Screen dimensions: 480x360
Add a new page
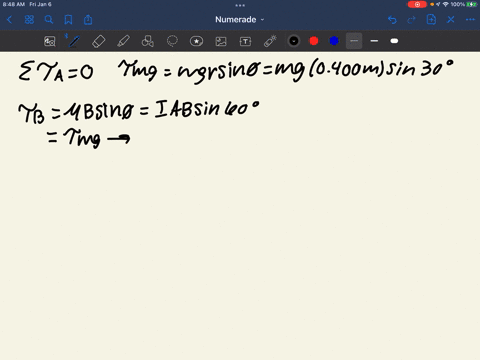click(x=431, y=20)
